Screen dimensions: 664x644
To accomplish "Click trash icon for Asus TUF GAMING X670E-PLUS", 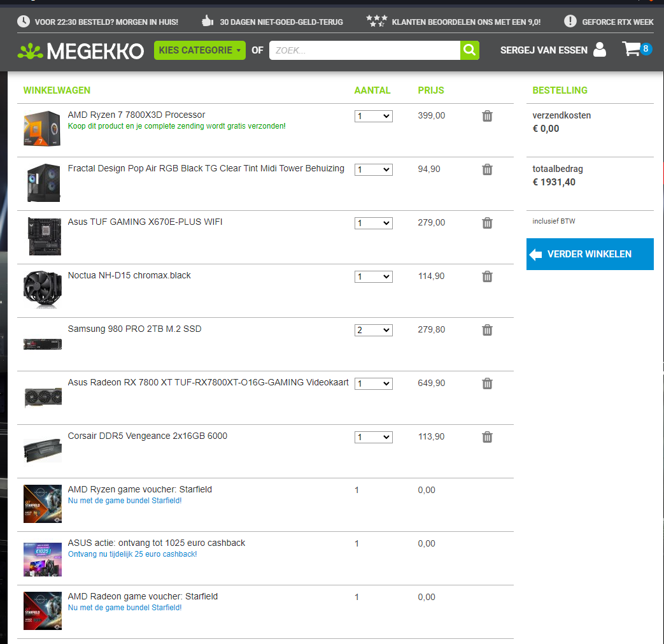I will [x=487, y=223].
